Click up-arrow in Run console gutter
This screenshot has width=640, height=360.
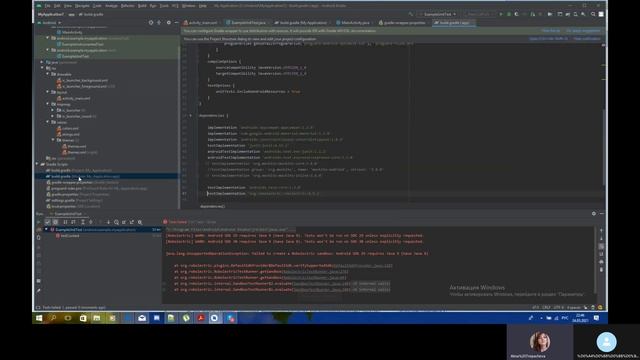click(601, 231)
